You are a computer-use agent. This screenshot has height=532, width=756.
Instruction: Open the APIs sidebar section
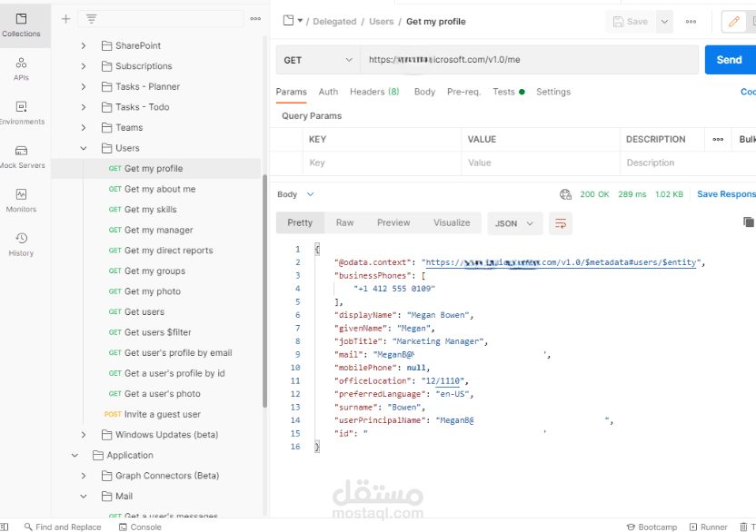(21, 69)
